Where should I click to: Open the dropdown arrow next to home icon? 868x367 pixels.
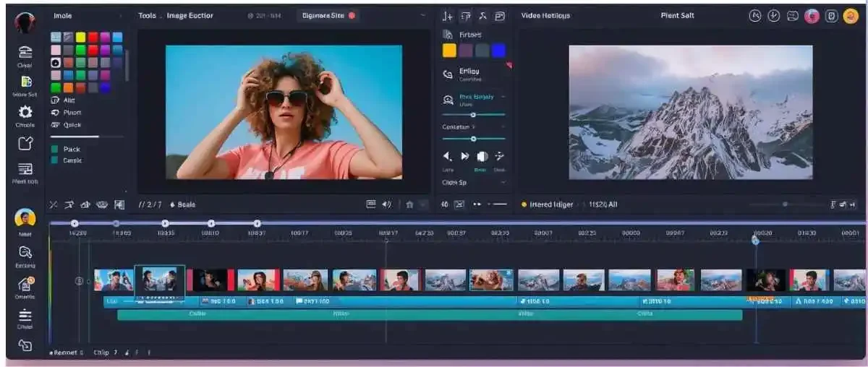[423, 205]
